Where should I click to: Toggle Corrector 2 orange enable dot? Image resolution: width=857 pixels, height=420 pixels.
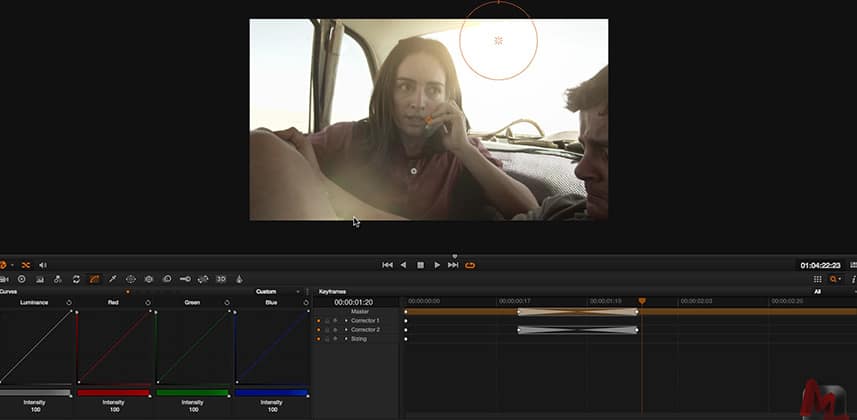(319, 330)
